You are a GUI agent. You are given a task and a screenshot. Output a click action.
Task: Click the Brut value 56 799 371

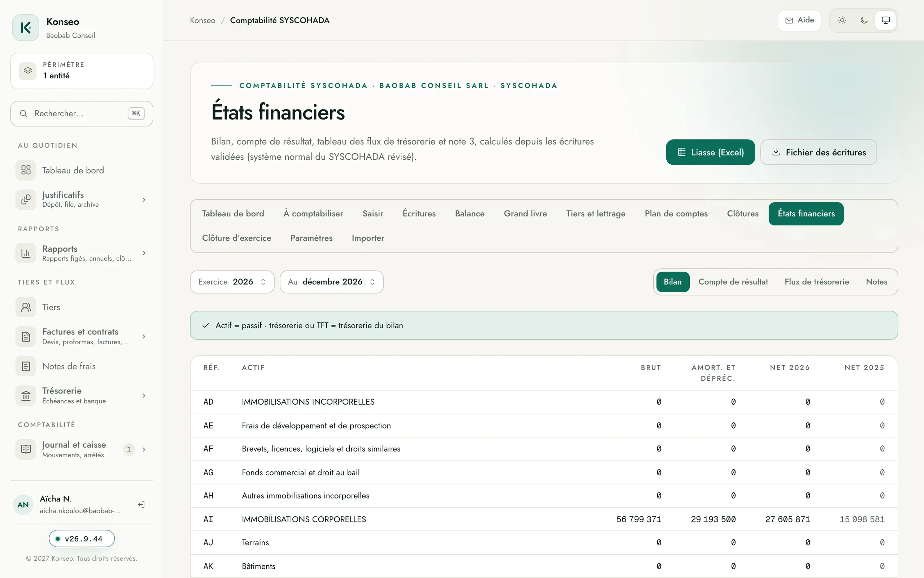click(638, 519)
